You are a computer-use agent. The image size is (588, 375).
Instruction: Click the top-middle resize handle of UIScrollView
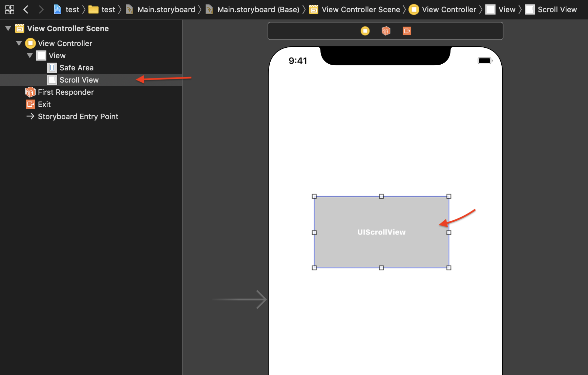click(381, 196)
